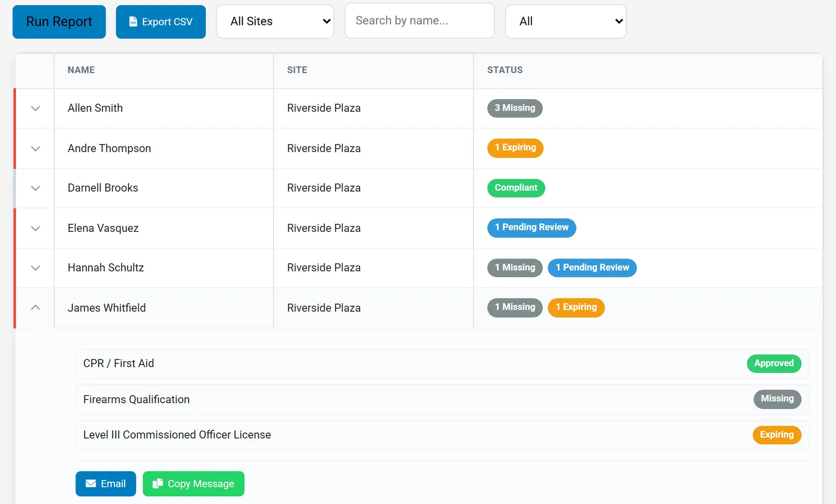Click the STATUS column header
Image resolution: width=836 pixels, height=504 pixels.
pos(505,70)
